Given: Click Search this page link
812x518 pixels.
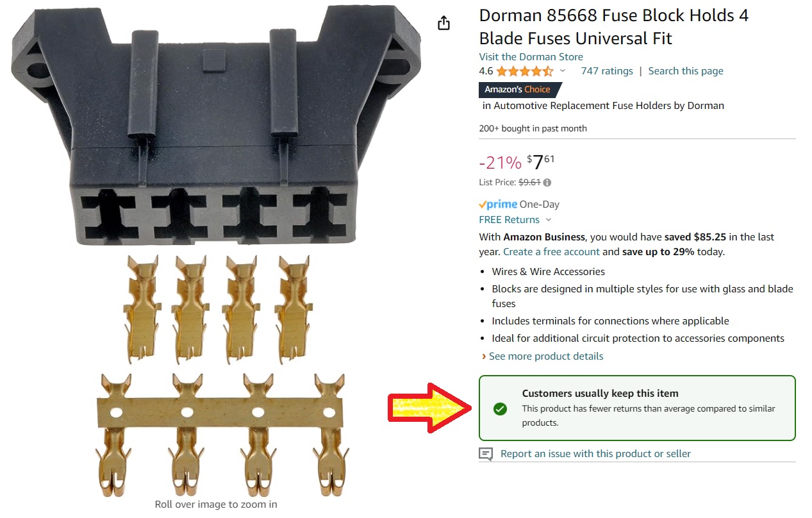Looking at the screenshot, I should pyautogui.click(x=686, y=71).
